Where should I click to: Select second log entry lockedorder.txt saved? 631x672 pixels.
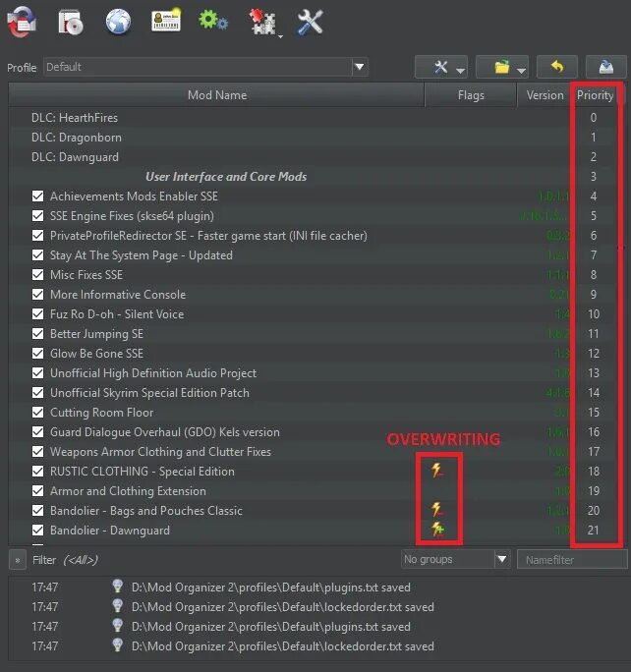tap(282, 607)
